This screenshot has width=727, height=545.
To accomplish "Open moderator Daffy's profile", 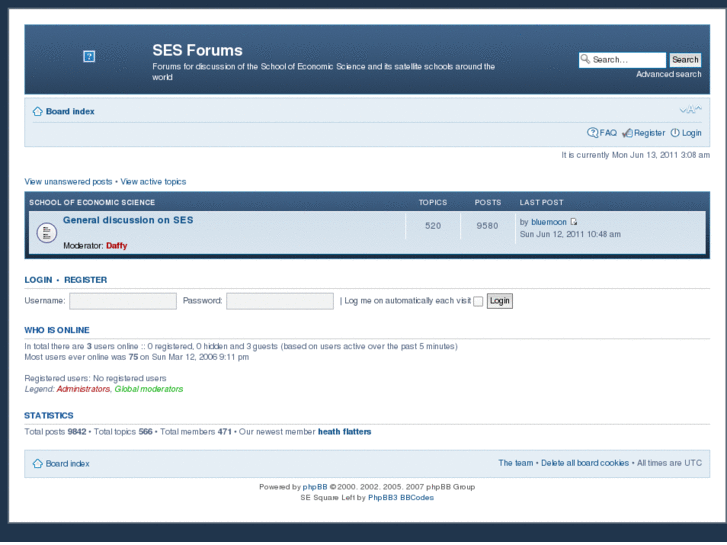I will (116, 246).
